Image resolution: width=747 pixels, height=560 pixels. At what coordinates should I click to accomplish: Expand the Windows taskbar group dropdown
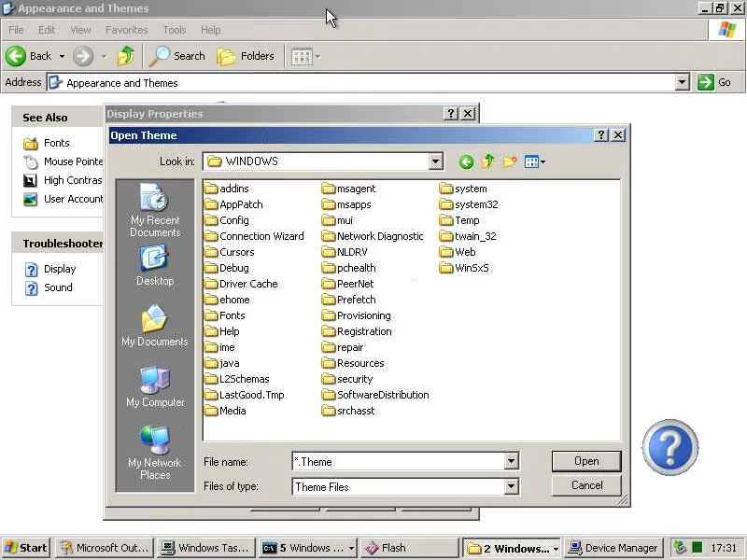click(556, 549)
